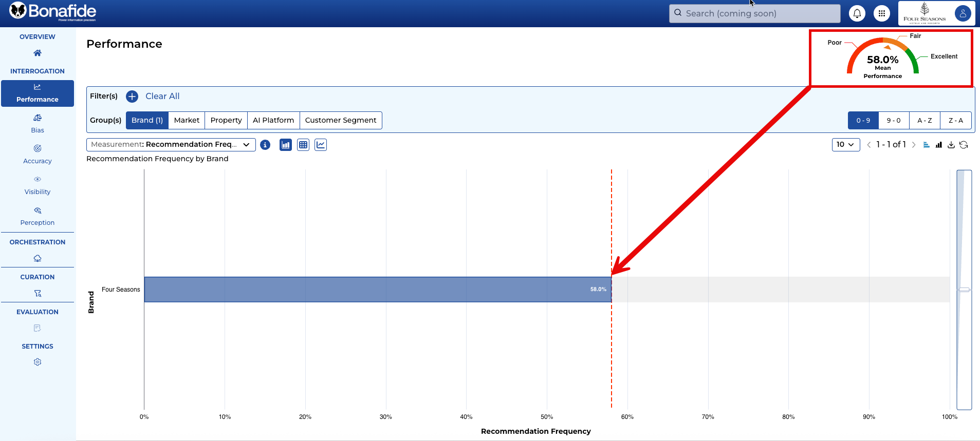This screenshot has width=980, height=441.
Task: Show measurement info tooltip icon
Action: pos(265,145)
